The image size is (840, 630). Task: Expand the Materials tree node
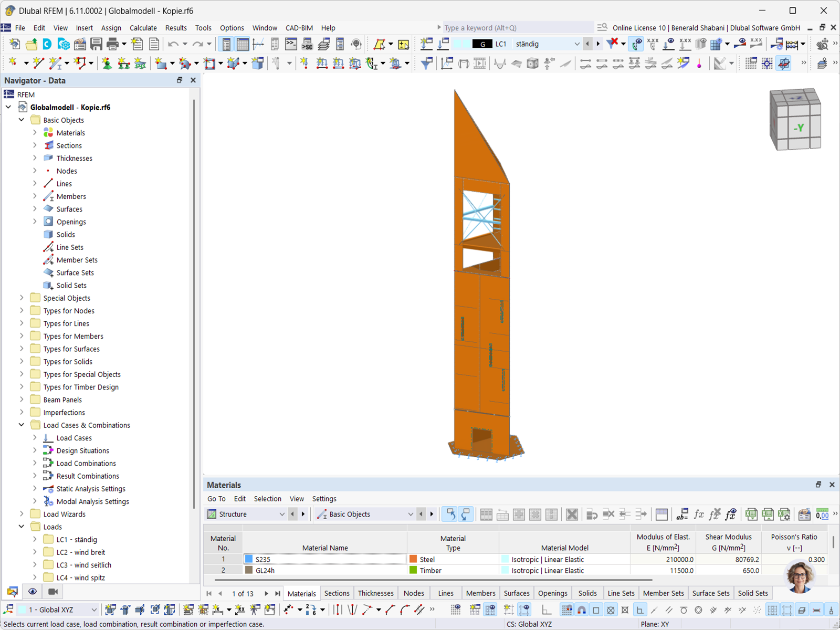click(x=34, y=132)
